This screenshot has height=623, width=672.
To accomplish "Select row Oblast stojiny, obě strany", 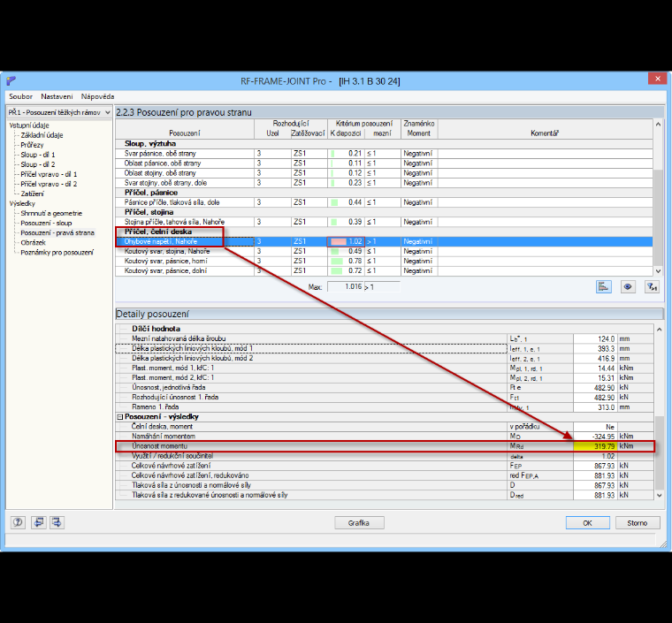I will pyautogui.click(x=384, y=173).
